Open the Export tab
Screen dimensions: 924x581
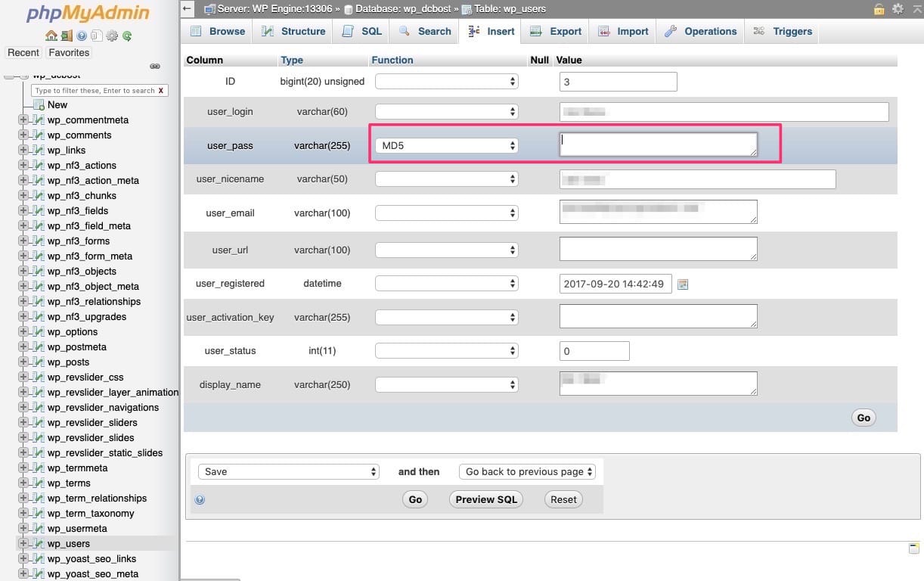[556, 31]
